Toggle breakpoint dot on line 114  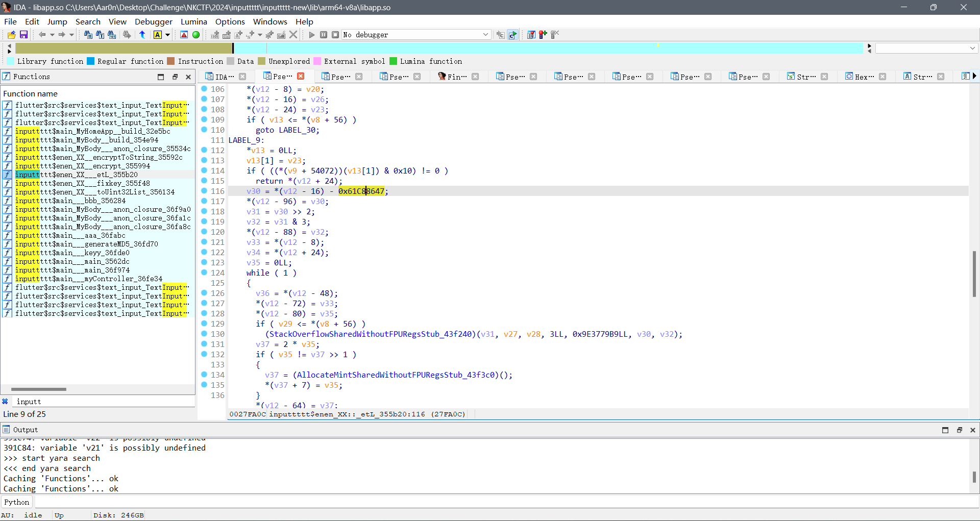pos(204,170)
